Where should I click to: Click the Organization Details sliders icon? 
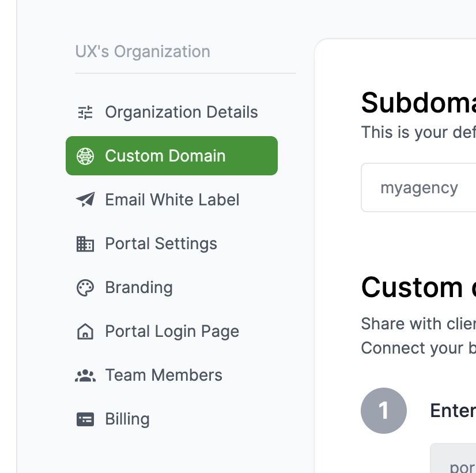pyautogui.click(x=85, y=112)
